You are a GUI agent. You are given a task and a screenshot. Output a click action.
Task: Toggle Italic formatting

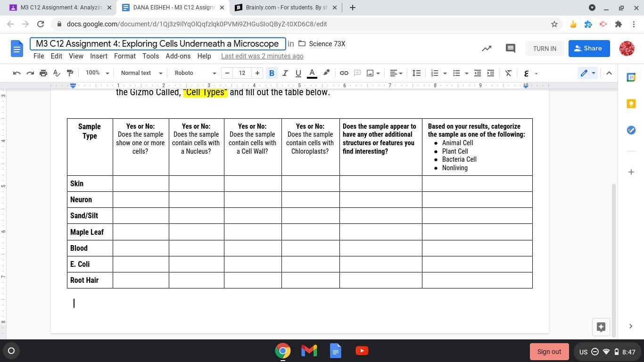[285, 73]
